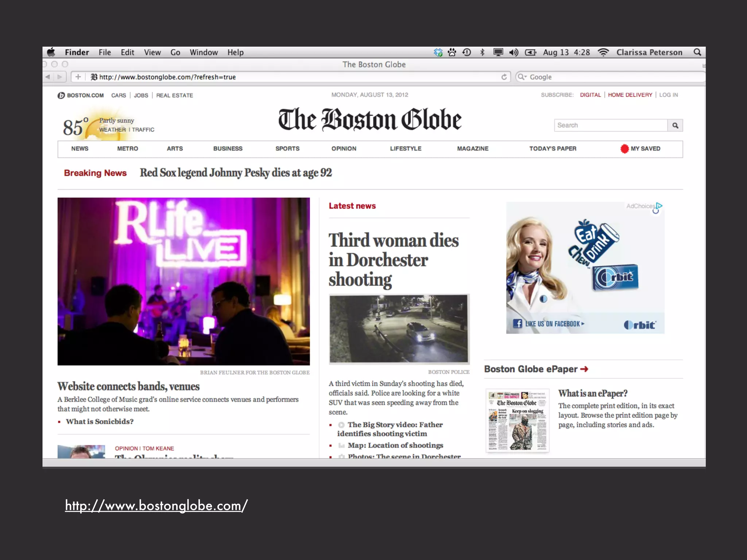The height and width of the screenshot is (560, 747).
Task: Click the AdChoices icon on Orbit ad
Action: coord(659,206)
